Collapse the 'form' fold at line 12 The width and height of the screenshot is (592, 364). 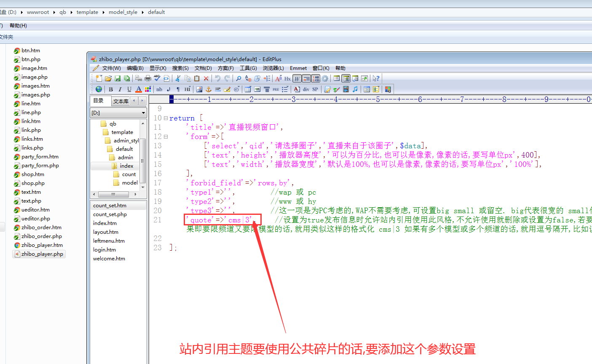pyautogui.click(x=166, y=137)
